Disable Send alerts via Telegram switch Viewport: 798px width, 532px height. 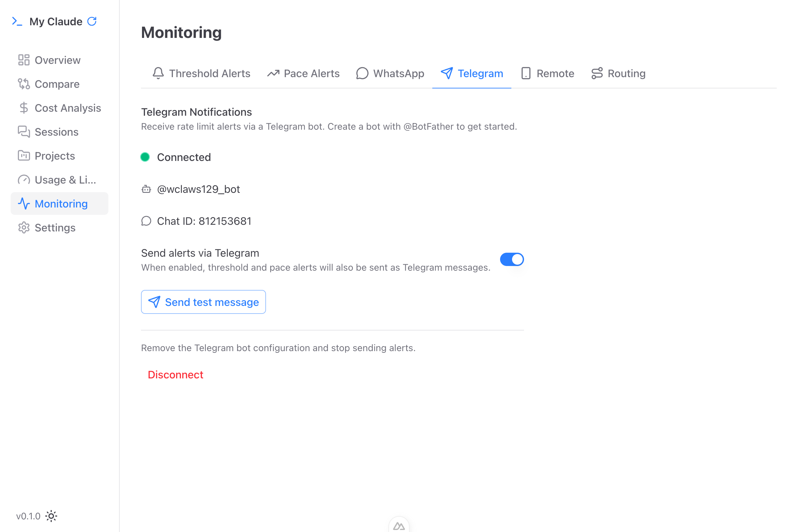tap(512, 260)
